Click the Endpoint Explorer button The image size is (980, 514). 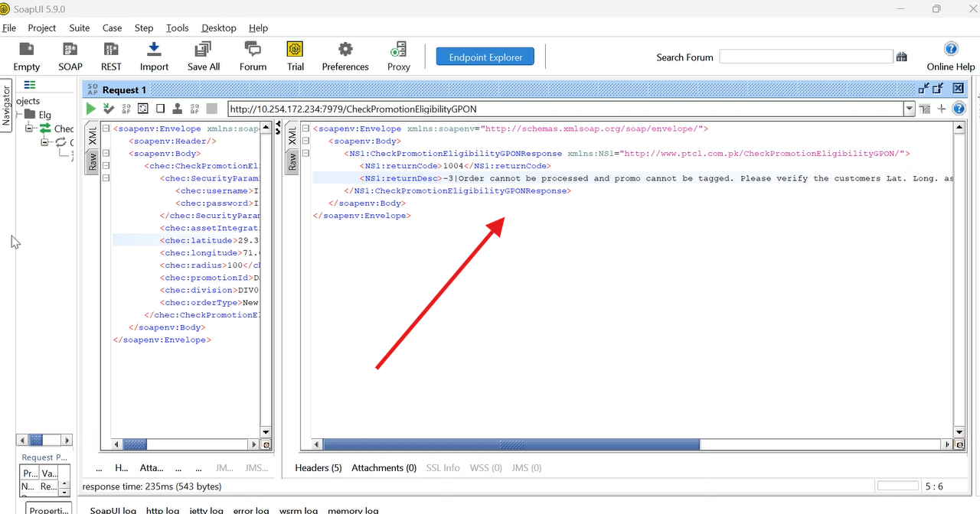pos(485,57)
